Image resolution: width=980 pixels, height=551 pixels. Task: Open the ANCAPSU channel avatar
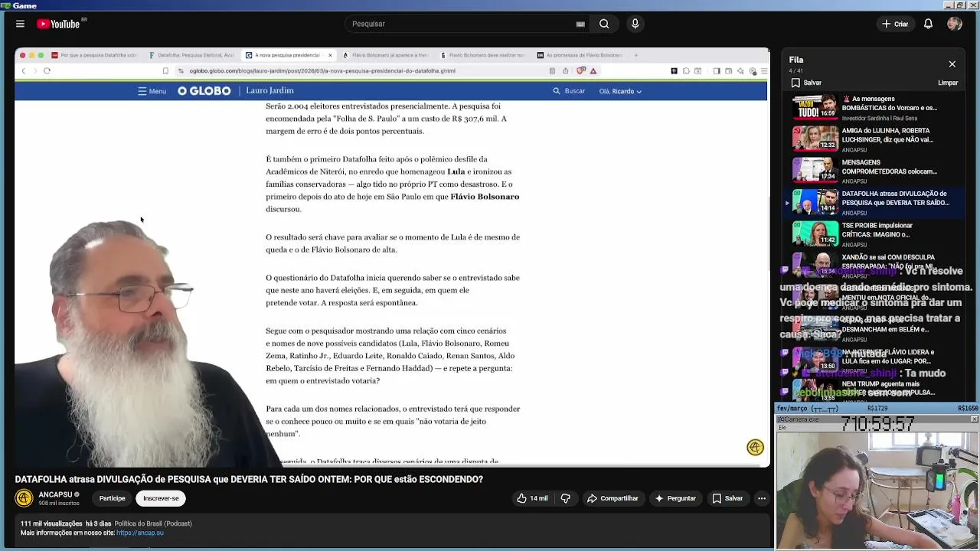click(24, 498)
